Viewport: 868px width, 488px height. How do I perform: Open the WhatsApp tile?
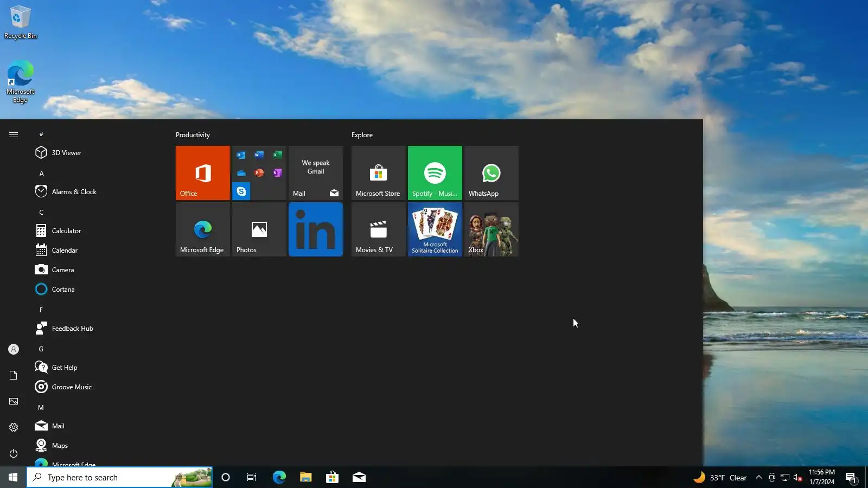click(x=492, y=173)
